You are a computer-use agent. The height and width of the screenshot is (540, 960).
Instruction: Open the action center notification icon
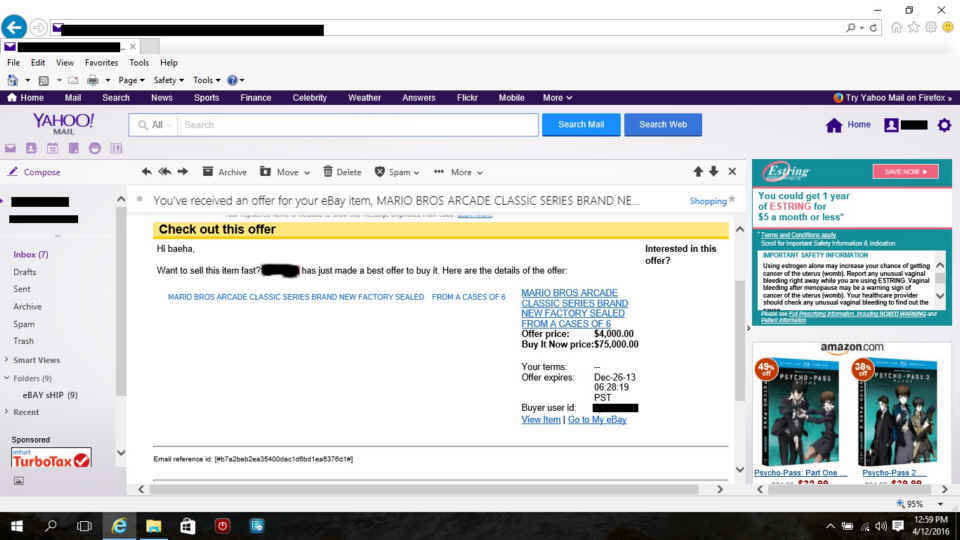click(898, 526)
